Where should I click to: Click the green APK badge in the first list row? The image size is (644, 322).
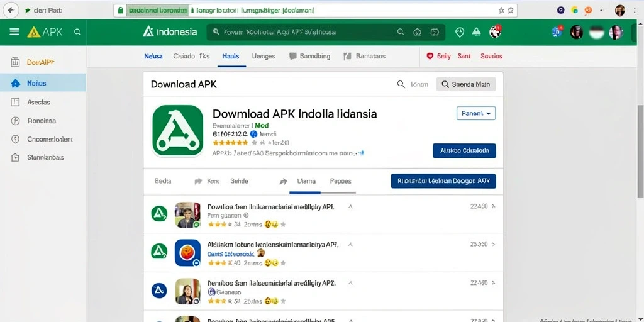[x=159, y=214]
